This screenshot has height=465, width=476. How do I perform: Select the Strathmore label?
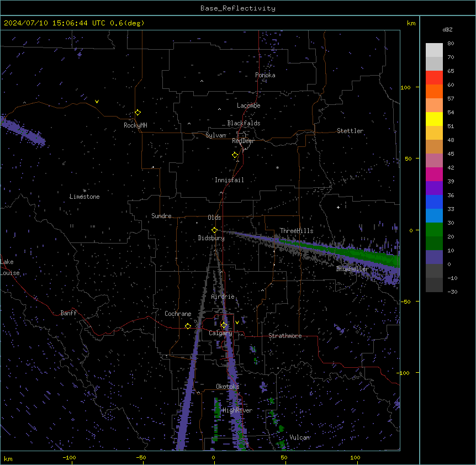point(285,336)
